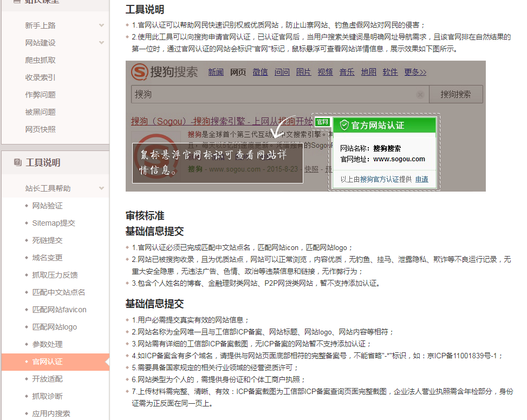This screenshot has width=527, height=420.
Task: Go to 域名变更 help page
Action: pyautogui.click(x=47, y=258)
